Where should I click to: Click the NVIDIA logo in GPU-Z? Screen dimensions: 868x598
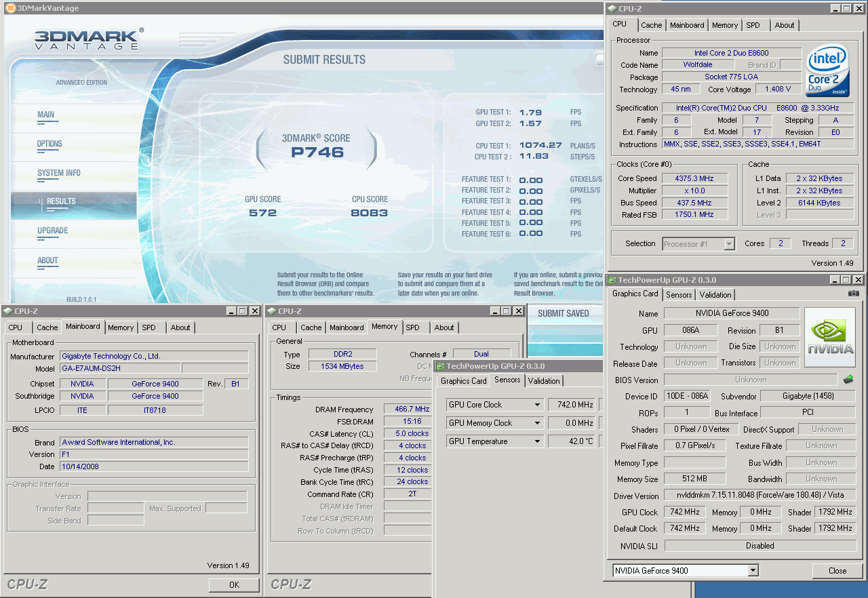[x=829, y=337]
